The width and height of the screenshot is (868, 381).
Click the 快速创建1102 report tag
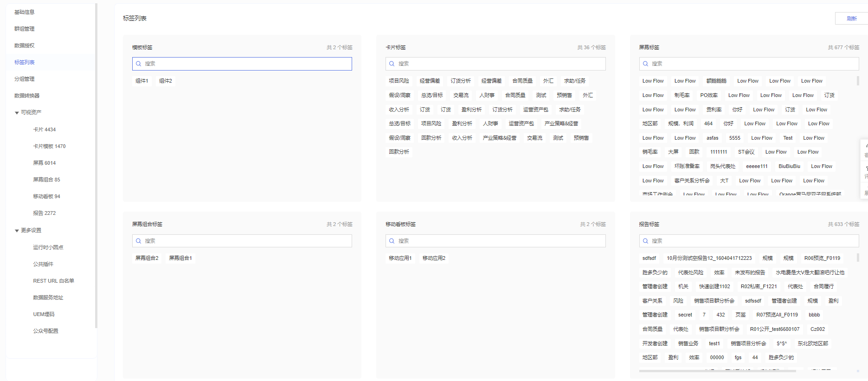pyautogui.click(x=714, y=286)
